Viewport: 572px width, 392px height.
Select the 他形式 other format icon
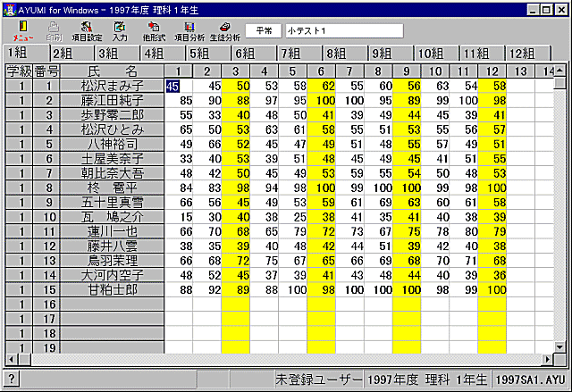pos(153,31)
